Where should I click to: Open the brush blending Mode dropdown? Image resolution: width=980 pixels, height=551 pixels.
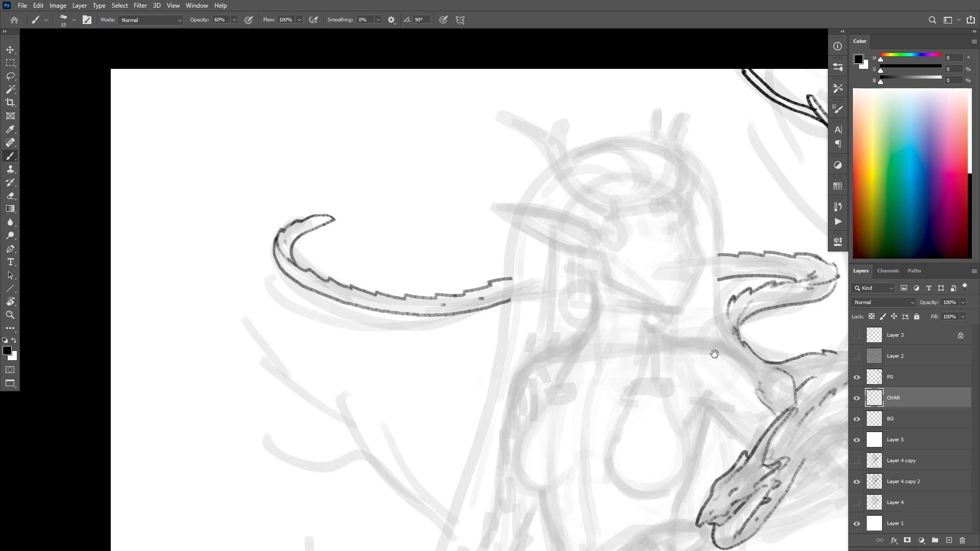151,20
